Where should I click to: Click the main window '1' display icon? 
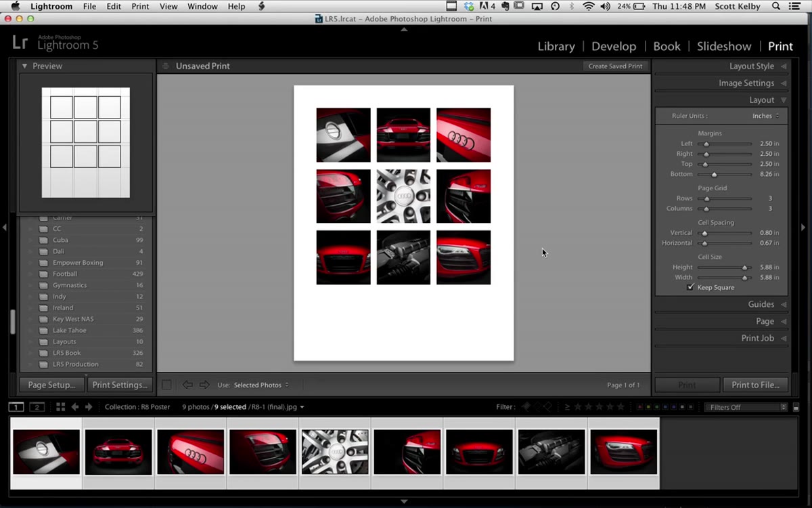[16, 407]
